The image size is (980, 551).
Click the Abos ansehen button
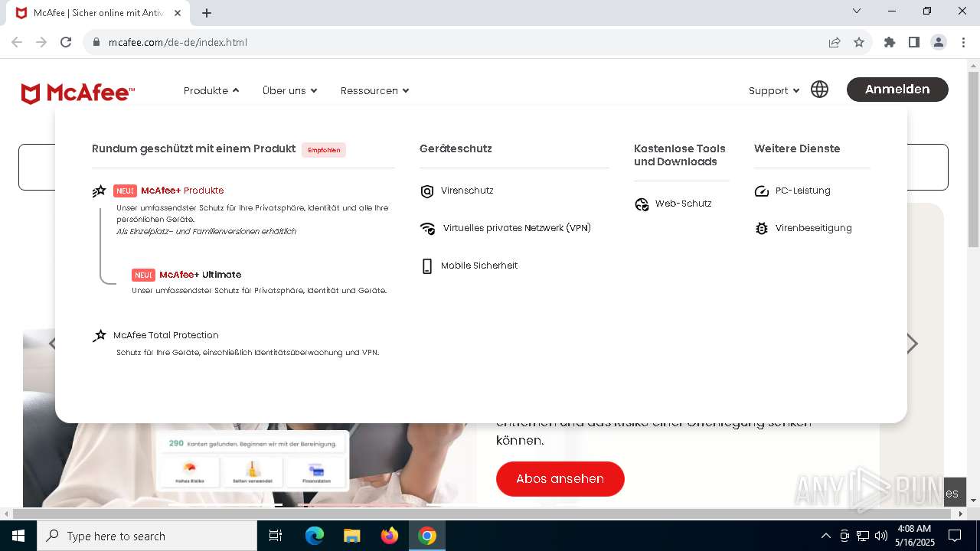[560, 479]
